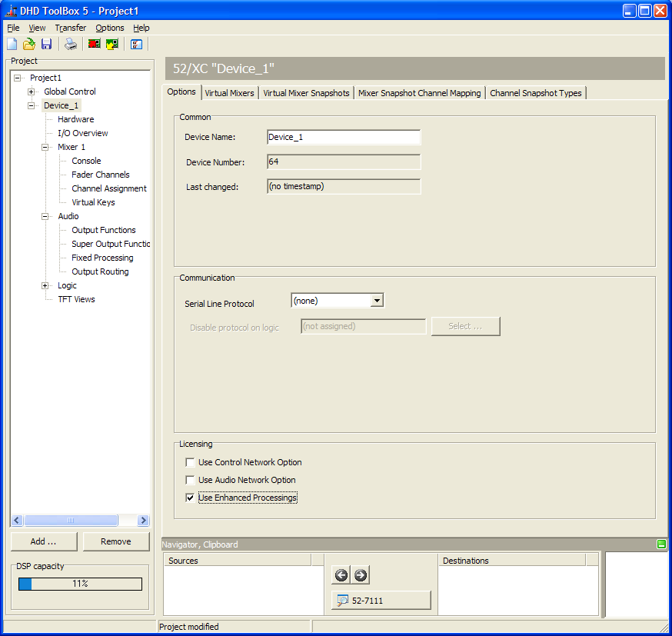Click the project tree horizontal scrollbar
672x636 pixels.
click(x=80, y=521)
